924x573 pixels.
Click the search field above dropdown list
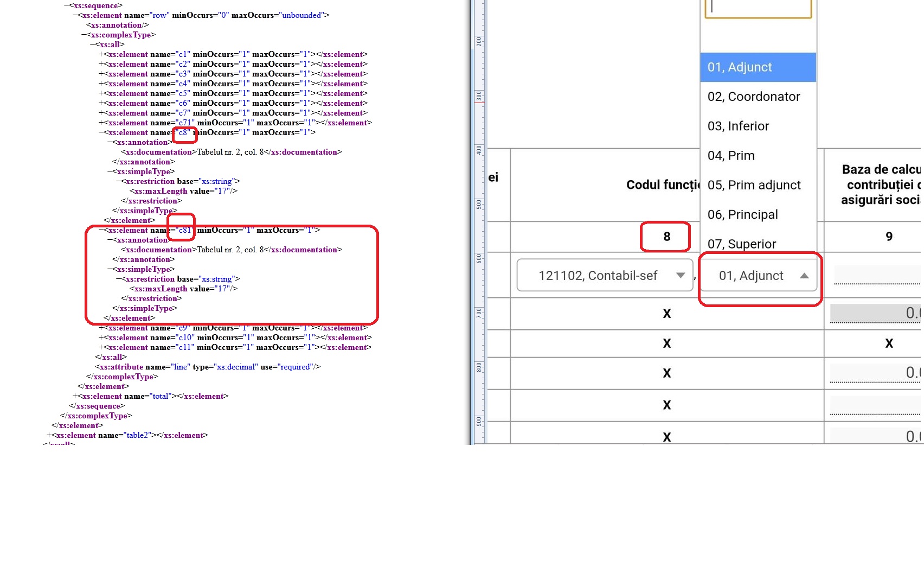click(758, 8)
